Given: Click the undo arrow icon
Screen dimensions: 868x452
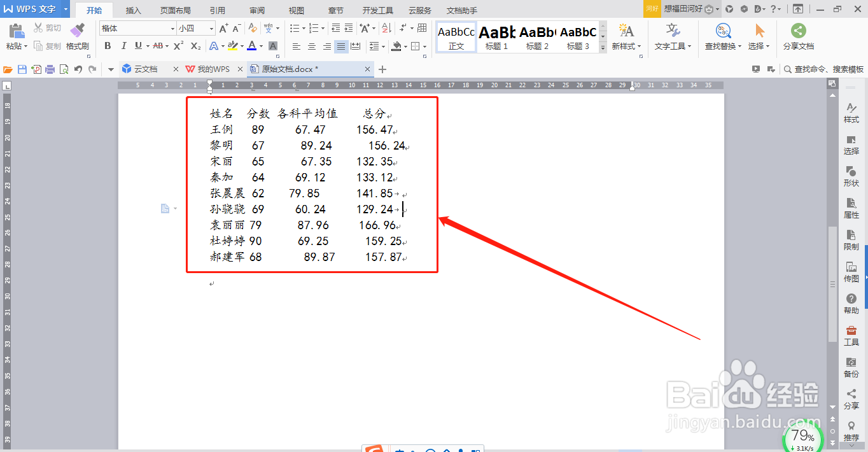Looking at the screenshot, I should (78, 69).
